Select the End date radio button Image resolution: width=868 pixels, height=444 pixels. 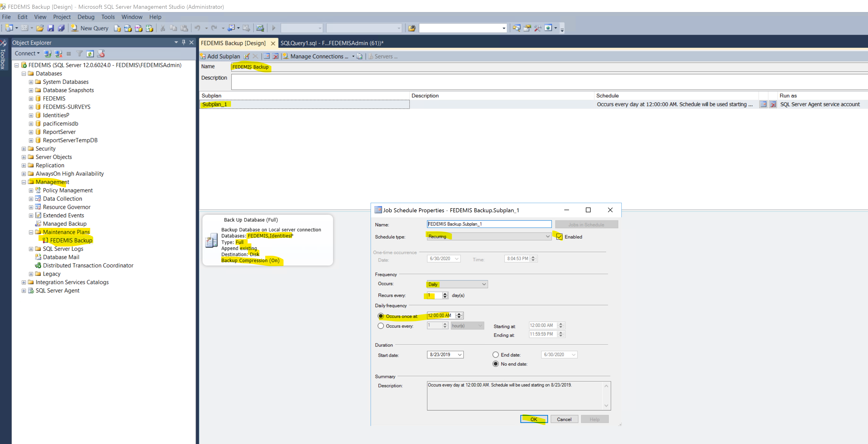click(x=496, y=355)
